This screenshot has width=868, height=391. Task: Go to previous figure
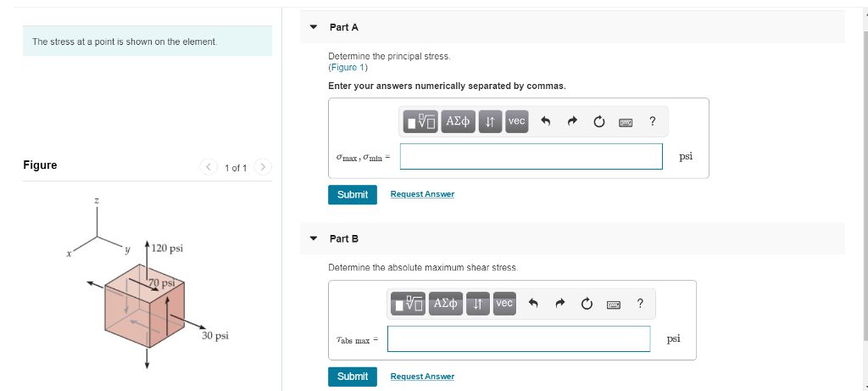point(209,166)
